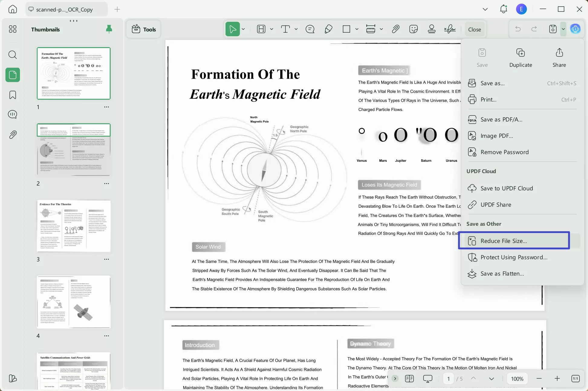Click the highlighter tool icon
This screenshot has width=588, height=391.
point(261,29)
